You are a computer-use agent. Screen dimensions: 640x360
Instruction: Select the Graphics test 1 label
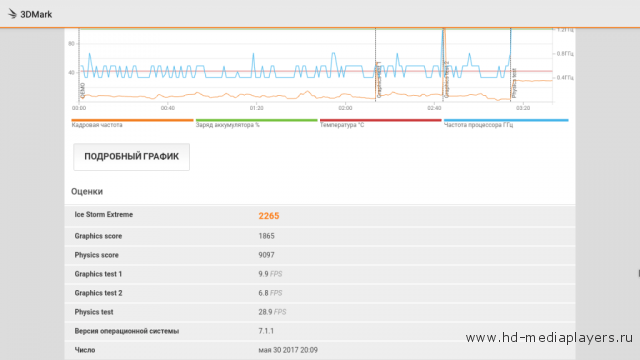[98, 274]
